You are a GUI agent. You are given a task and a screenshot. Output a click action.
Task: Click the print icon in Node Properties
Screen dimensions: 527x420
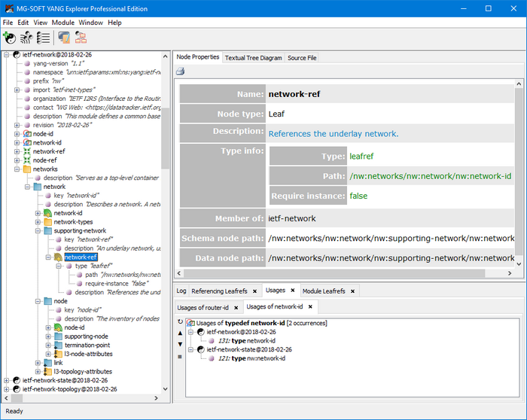[181, 71]
